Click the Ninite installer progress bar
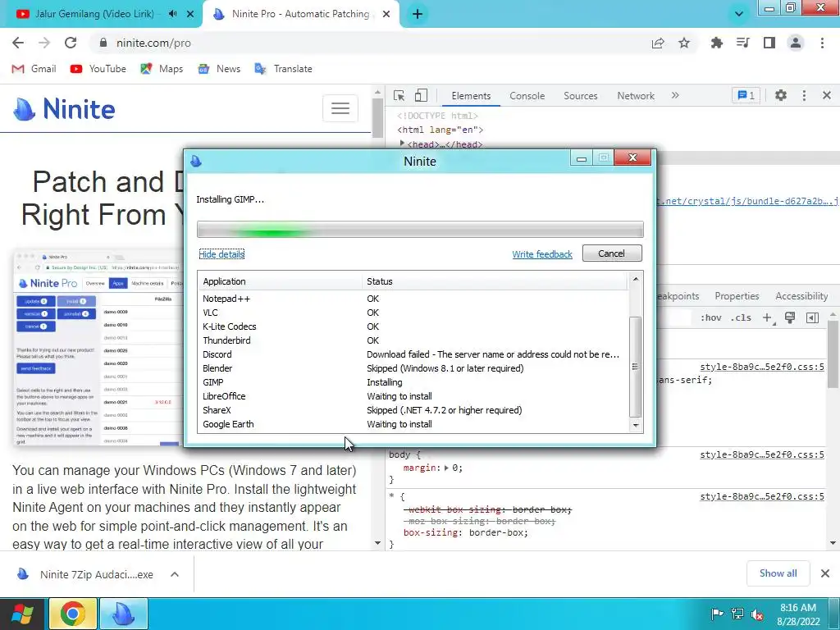Screen dimensions: 840x630 420,230
